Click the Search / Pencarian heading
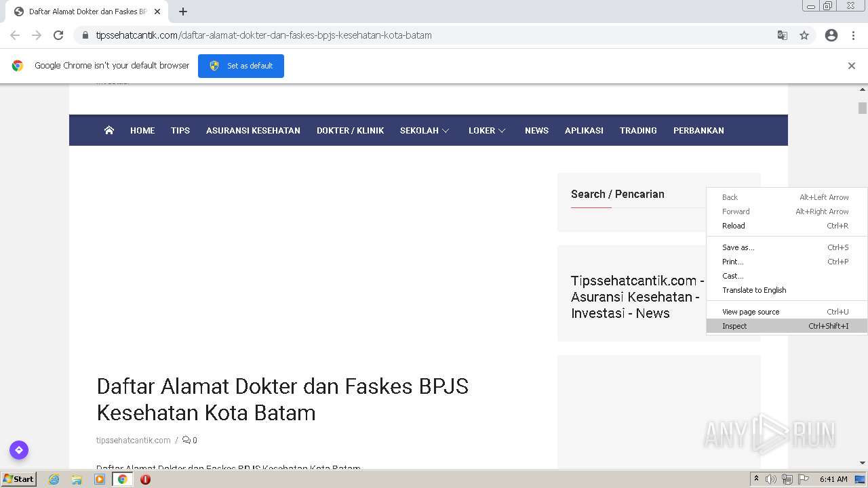868x488 pixels. (618, 194)
